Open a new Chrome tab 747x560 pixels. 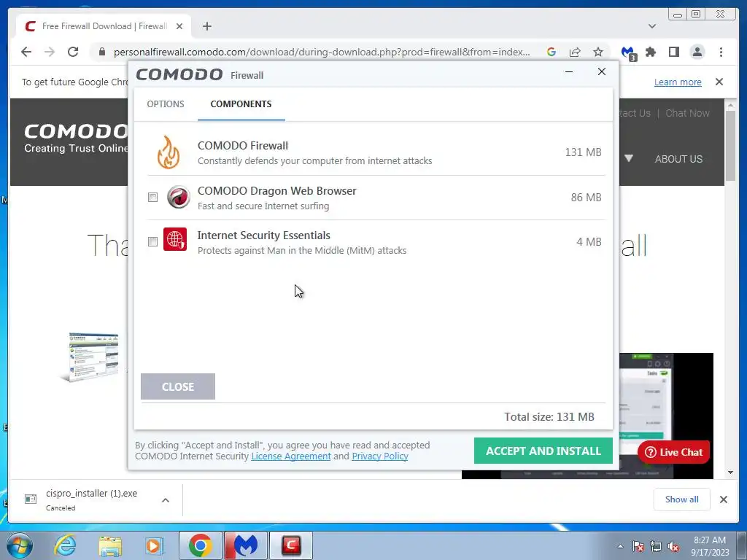[206, 26]
